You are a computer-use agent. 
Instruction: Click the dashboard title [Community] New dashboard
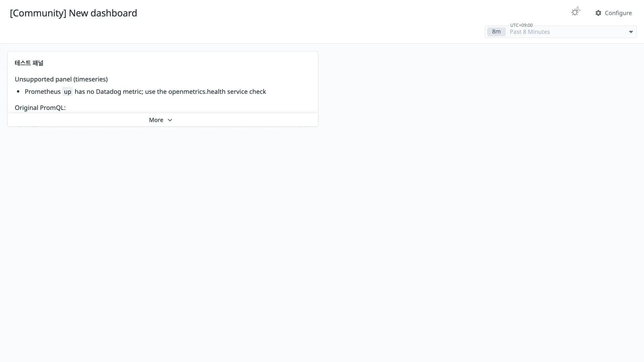click(x=73, y=13)
